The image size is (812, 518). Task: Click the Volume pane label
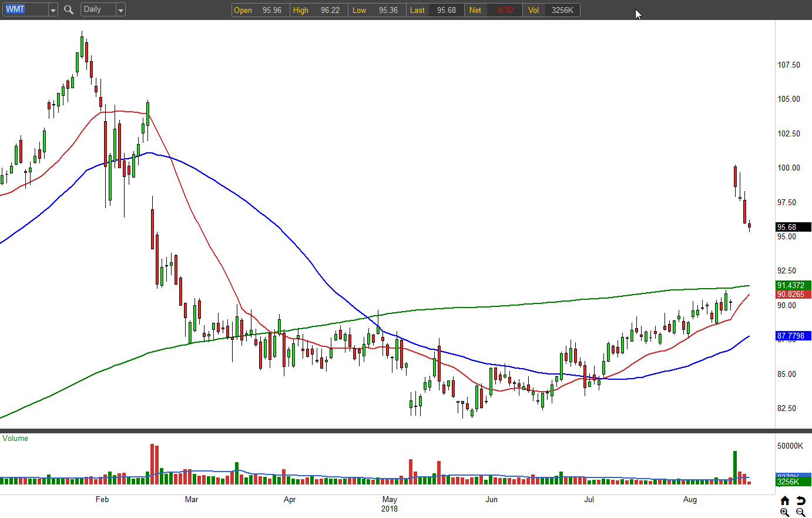(15, 439)
